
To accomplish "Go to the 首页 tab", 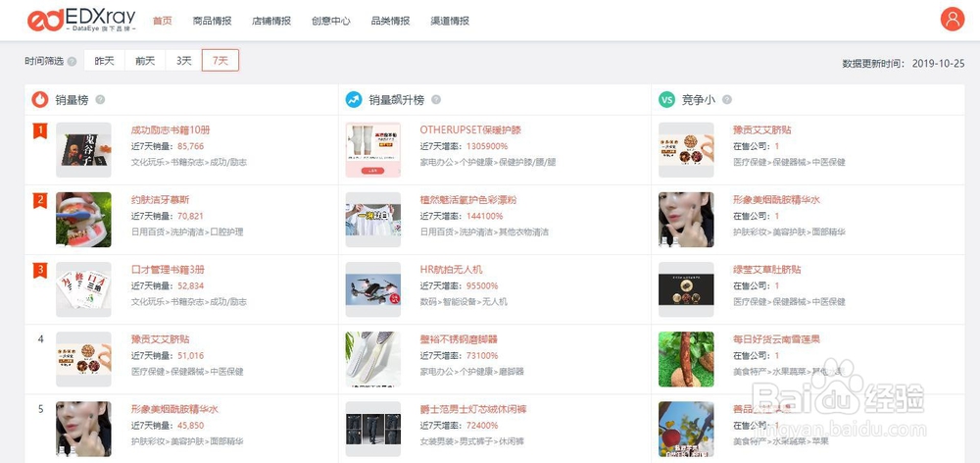I will click(163, 21).
